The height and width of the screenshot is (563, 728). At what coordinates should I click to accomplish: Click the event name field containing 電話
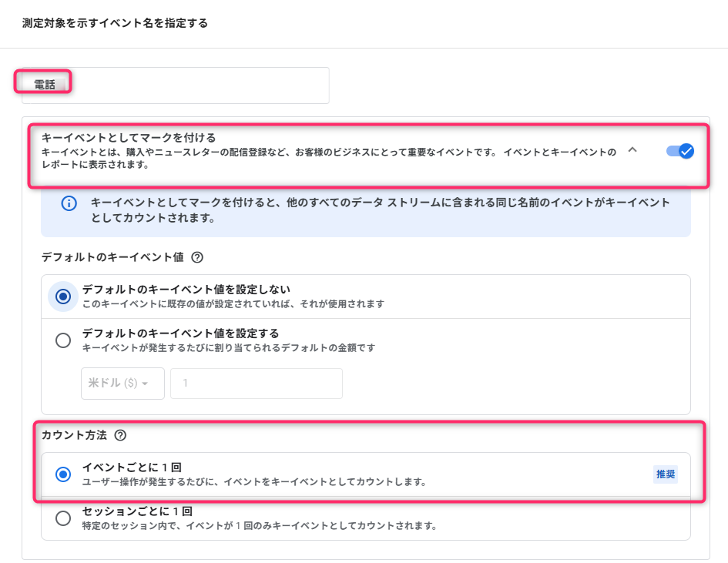click(x=175, y=85)
